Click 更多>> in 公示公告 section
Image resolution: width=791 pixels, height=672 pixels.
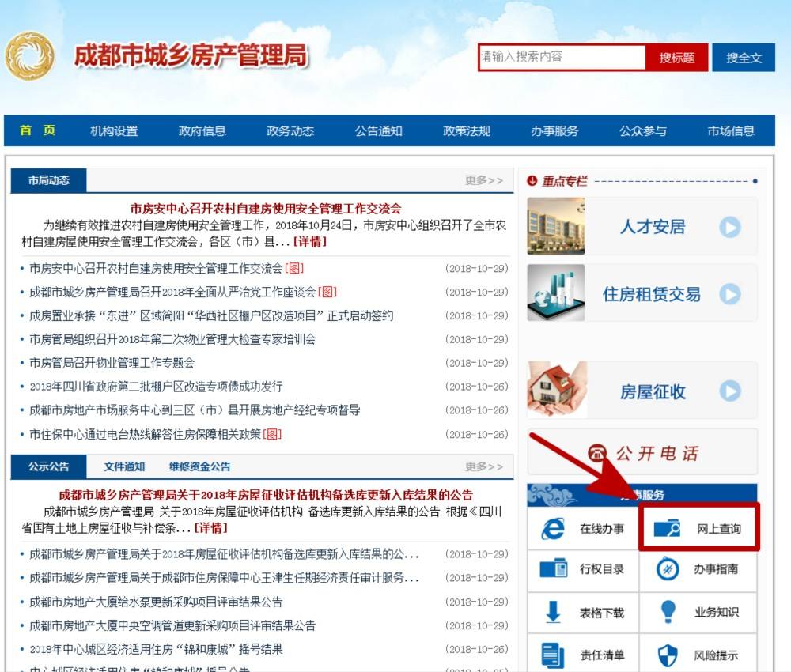pos(484,466)
